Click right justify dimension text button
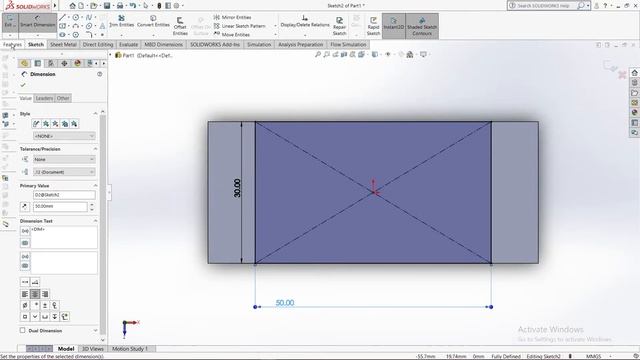The width and height of the screenshot is (640, 360). [45, 294]
